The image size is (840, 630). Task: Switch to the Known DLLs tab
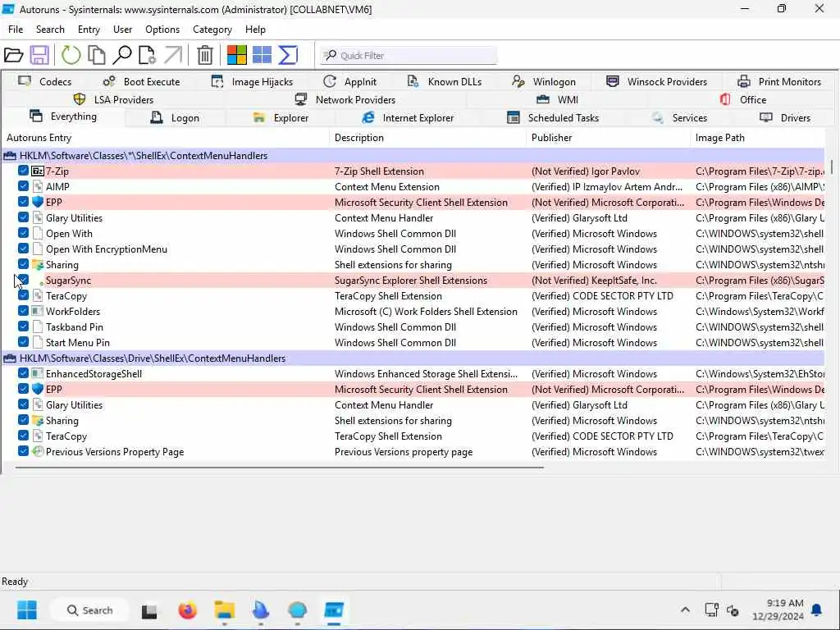[x=445, y=82]
